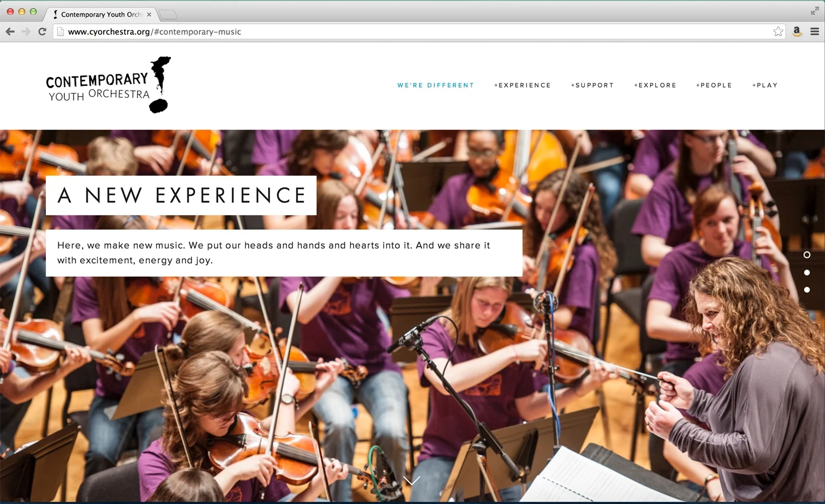825x504 pixels.
Task: Select the first slide indicator dot
Action: pyautogui.click(x=807, y=255)
